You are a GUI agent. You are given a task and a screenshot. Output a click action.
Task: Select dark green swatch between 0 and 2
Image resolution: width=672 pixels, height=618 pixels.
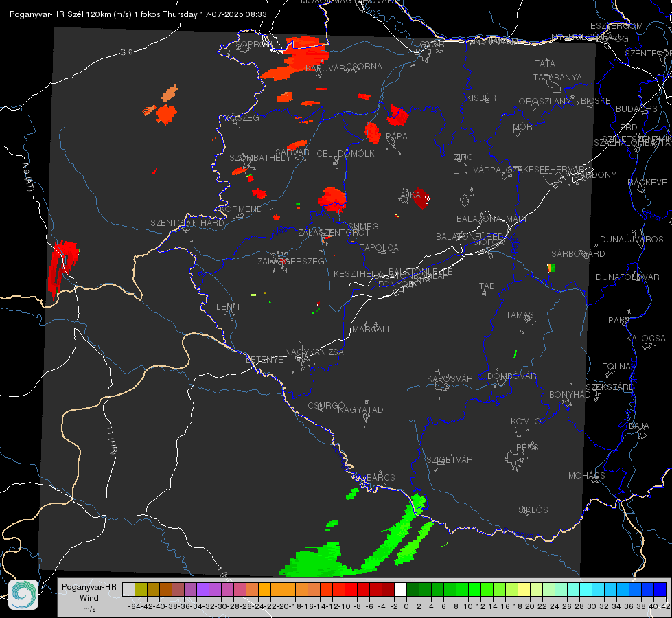coord(413,590)
